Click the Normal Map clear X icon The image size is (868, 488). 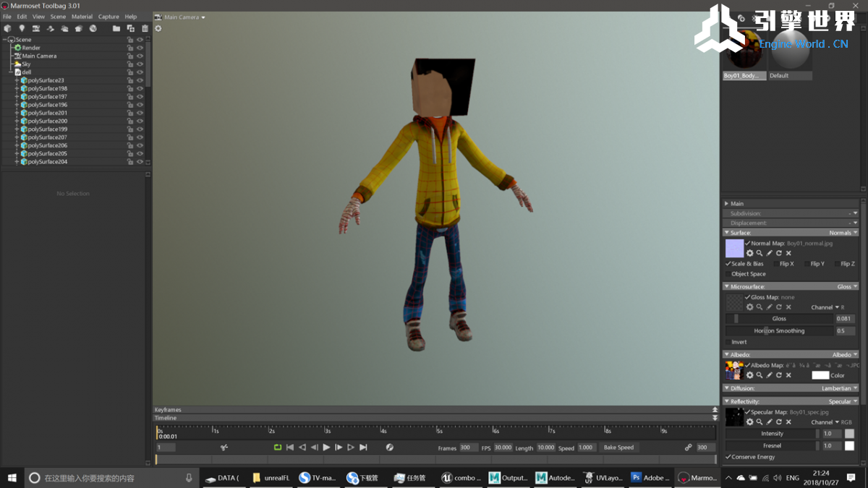tap(788, 253)
